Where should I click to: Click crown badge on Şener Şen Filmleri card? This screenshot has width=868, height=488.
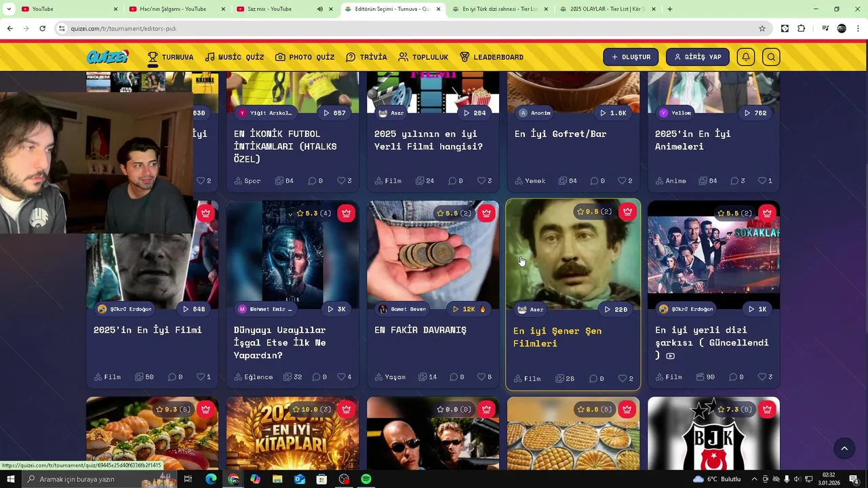627,211
